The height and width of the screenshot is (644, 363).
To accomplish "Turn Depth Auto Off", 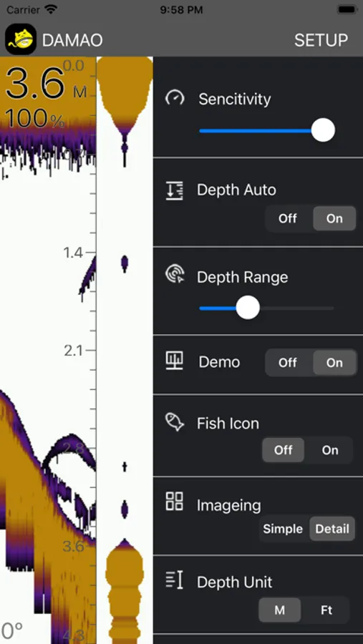I will click(x=288, y=218).
